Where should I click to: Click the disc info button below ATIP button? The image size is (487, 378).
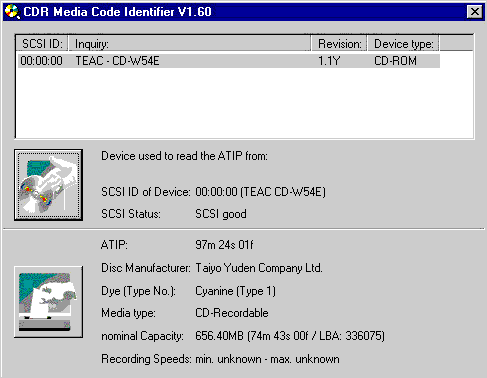(48, 302)
